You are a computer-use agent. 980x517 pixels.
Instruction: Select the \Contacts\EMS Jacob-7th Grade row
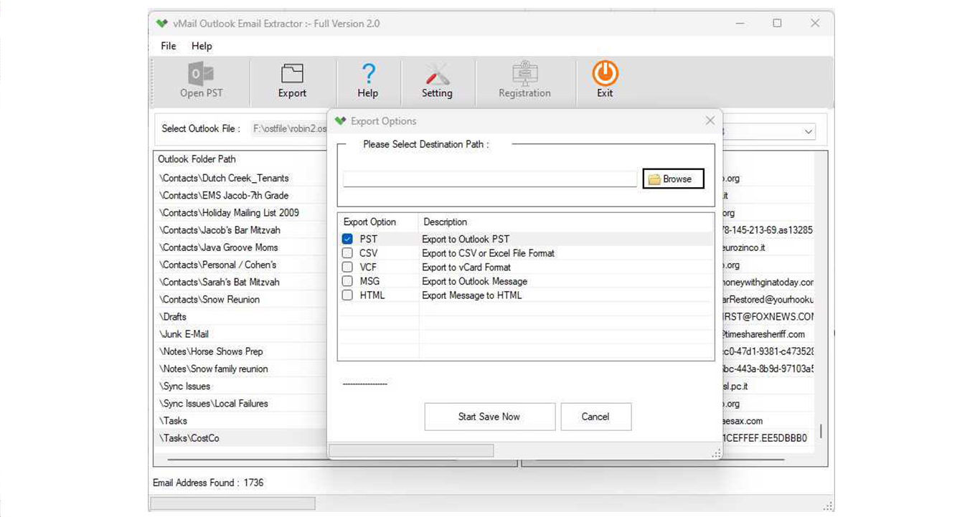[x=240, y=195]
